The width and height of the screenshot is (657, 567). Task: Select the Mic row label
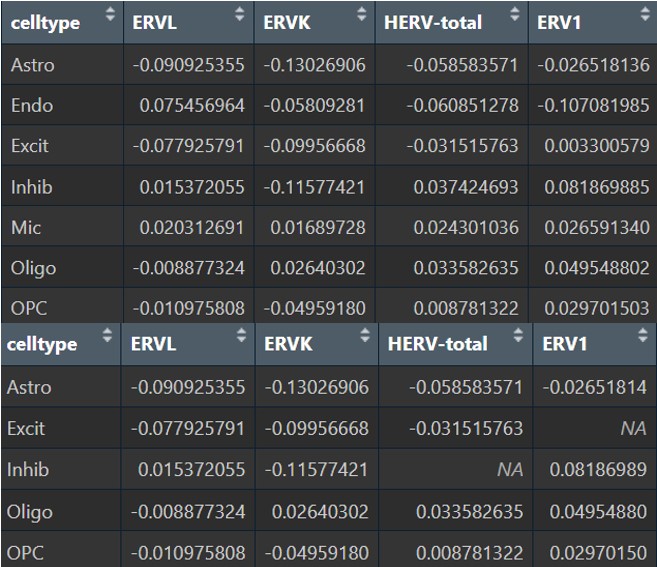[x=26, y=227]
